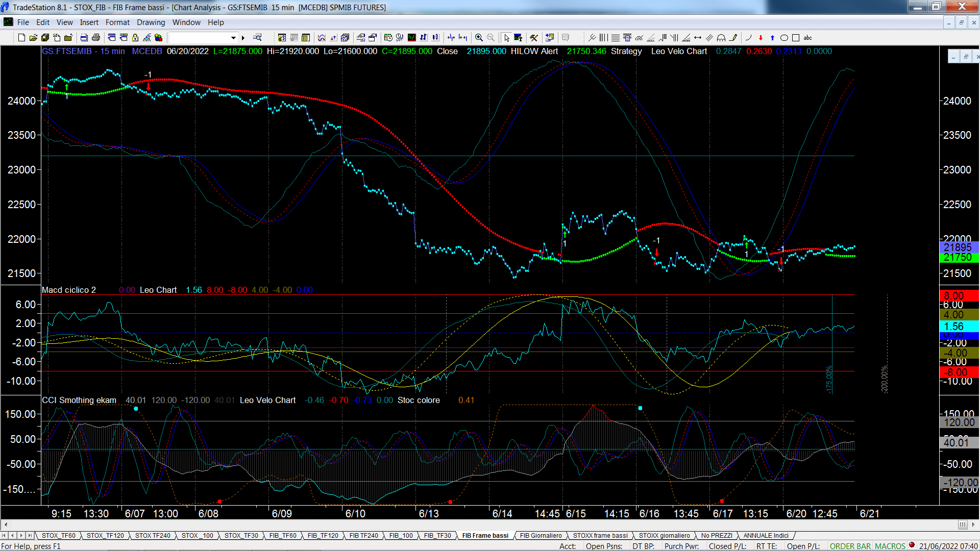Open the Help menu
This screenshot has width=980, height=551.
(215, 22)
